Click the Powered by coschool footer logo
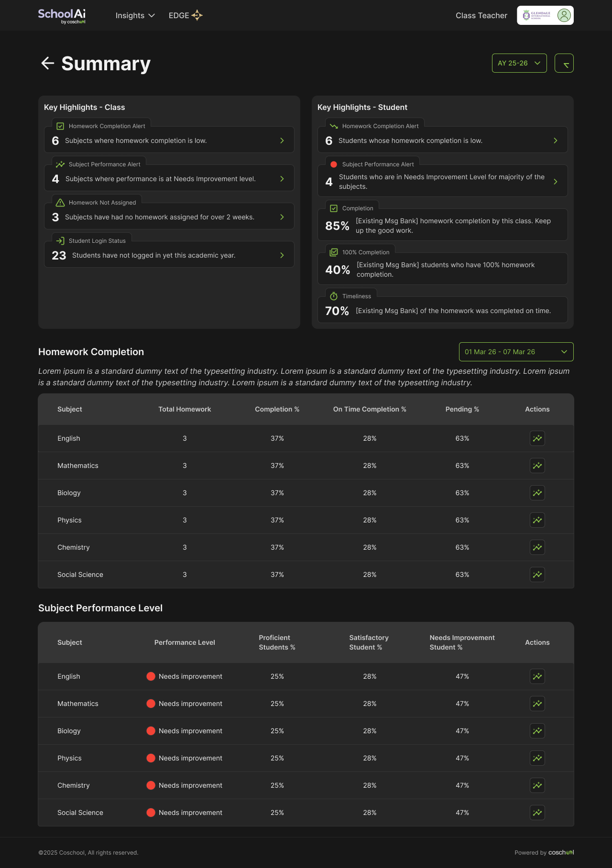 click(544, 853)
